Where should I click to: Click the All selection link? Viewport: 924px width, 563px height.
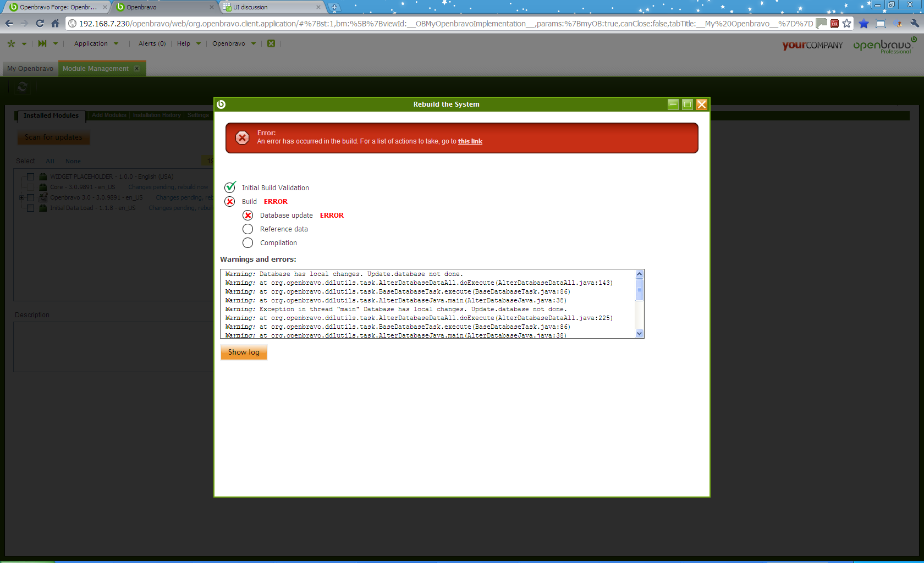click(x=50, y=161)
